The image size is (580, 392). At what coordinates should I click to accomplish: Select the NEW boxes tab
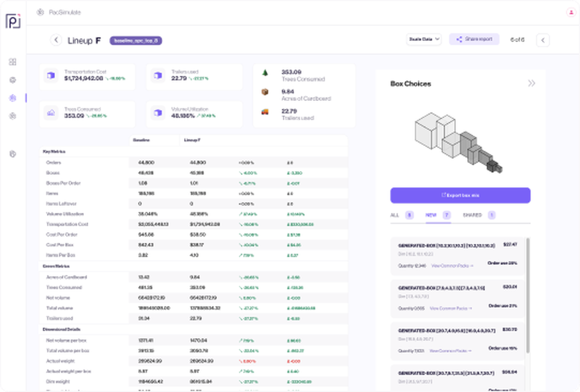point(438,215)
